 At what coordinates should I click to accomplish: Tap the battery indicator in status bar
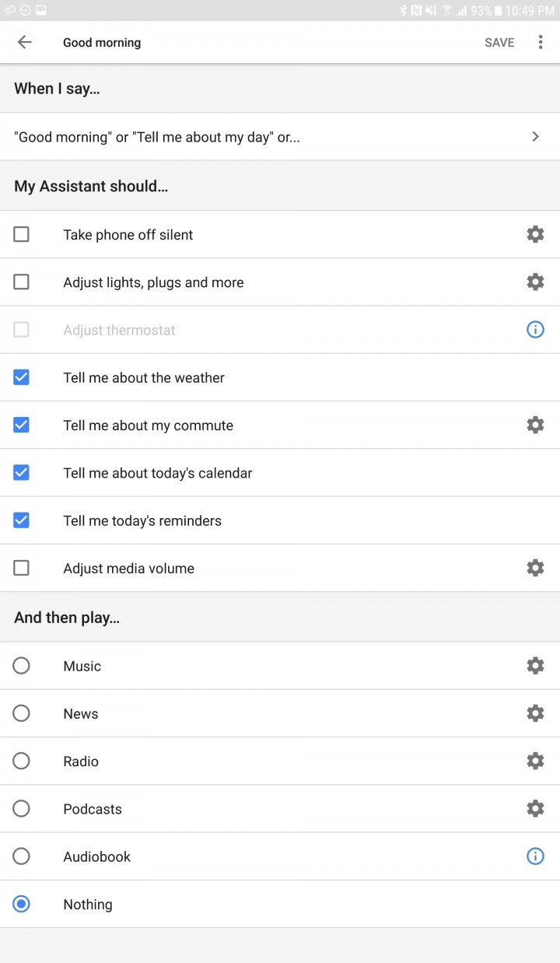(498, 11)
